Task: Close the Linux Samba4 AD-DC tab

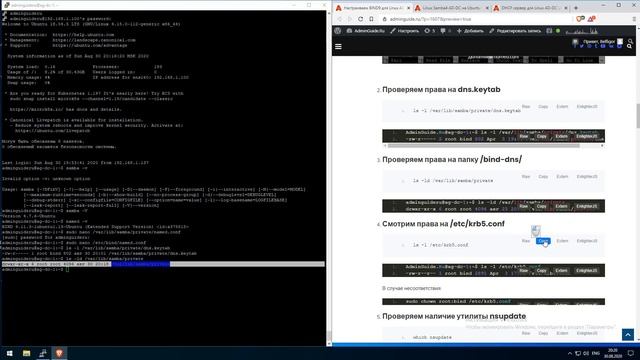Action: [x=487, y=8]
